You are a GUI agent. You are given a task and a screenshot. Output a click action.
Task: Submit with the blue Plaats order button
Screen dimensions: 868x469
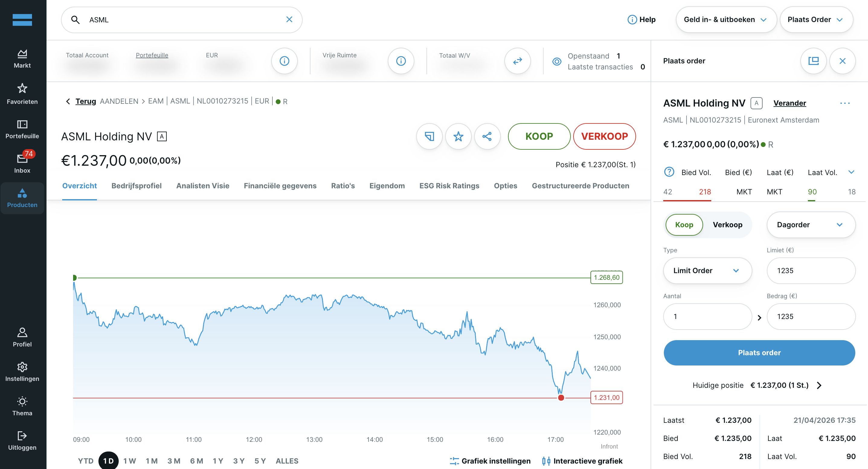pyautogui.click(x=759, y=353)
